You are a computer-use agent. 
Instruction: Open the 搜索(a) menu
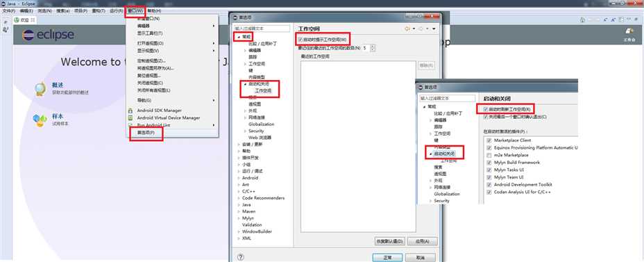click(63, 10)
